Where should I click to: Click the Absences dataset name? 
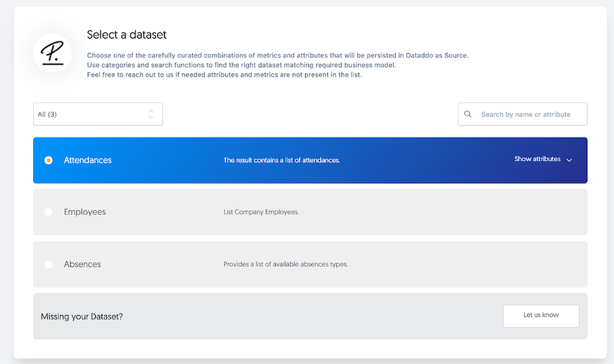(82, 264)
